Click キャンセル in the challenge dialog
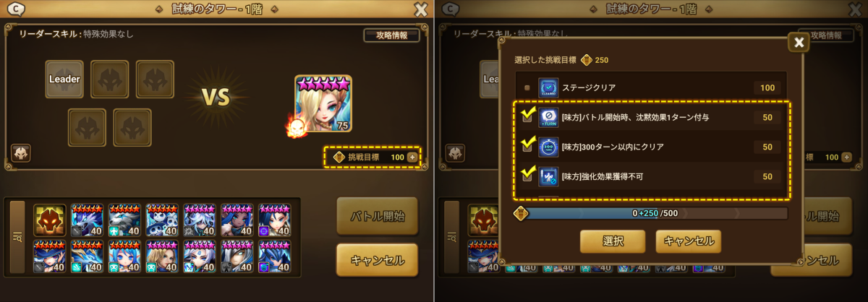The width and height of the screenshot is (868, 302). pos(688,241)
